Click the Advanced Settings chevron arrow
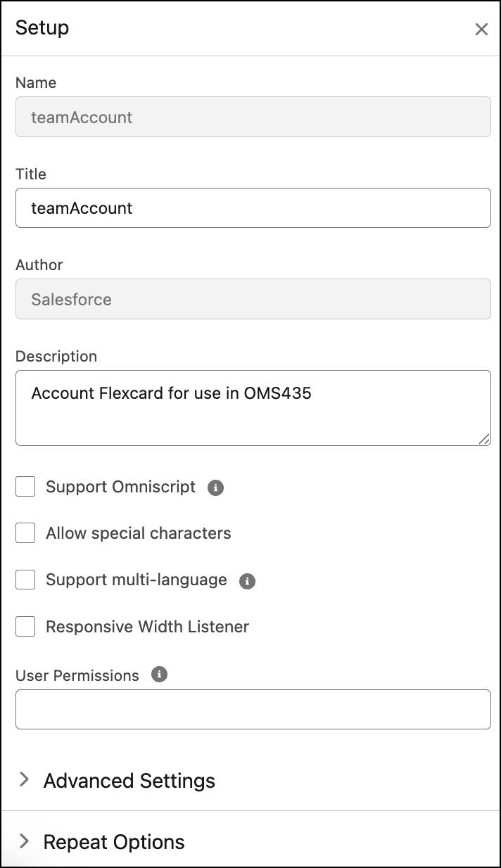Viewport: 501px width, 868px height. pos(25,779)
